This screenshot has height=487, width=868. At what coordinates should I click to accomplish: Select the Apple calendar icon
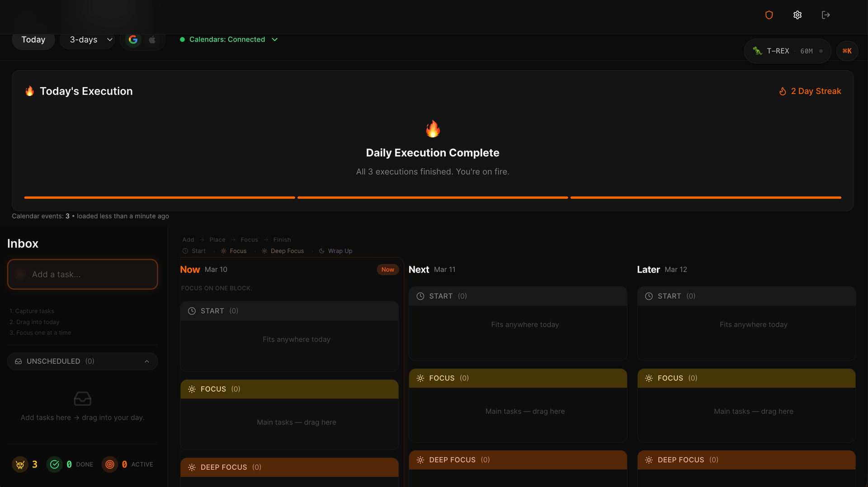(152, 40)
